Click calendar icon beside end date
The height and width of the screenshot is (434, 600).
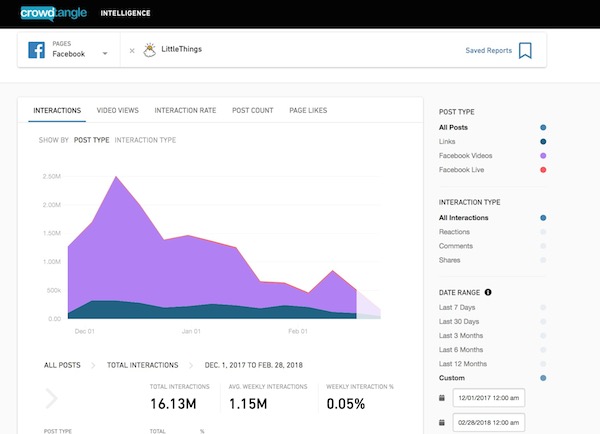(x=443, y=424)
